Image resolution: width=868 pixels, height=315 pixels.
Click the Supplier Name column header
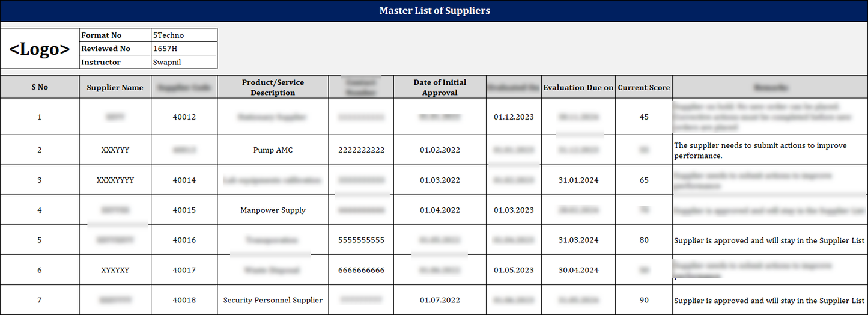(115, 87)
